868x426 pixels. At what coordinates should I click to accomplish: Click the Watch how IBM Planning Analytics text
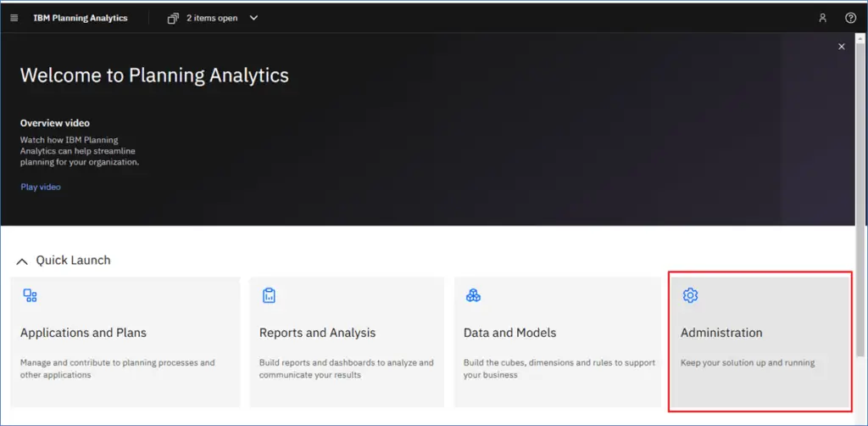click(79, 151)
